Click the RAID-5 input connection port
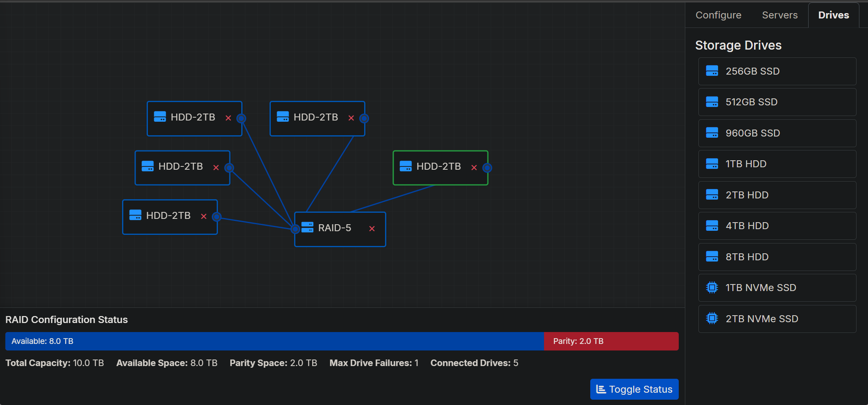This screenshot has height=405, width=868. pyautogui.click(x=295, y=229)
